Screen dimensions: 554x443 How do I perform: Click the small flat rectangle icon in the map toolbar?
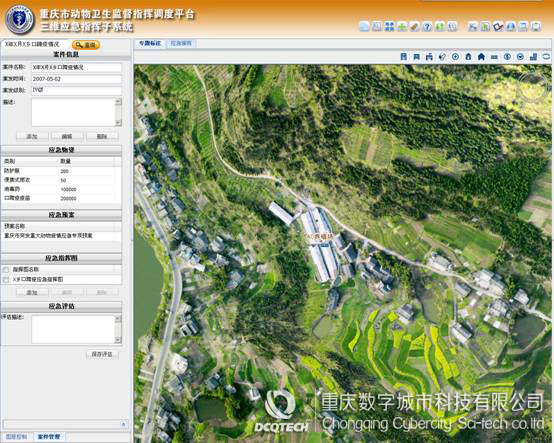[x=494, y=57]
